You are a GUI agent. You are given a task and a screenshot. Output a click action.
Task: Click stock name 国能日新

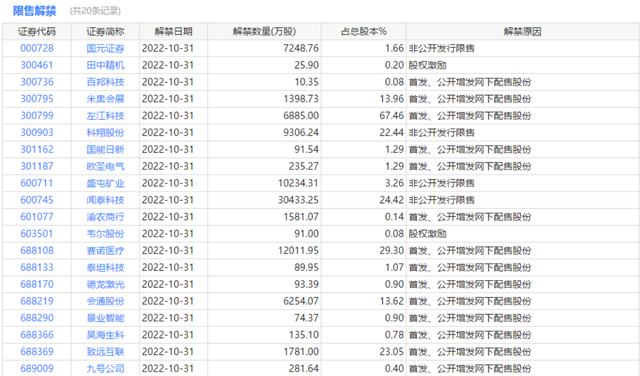pyautogui.click(x=105, y=149)
